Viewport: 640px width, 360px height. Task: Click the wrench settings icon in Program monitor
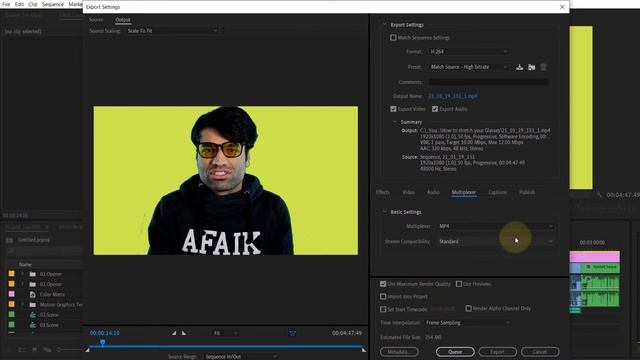point(599,195)
